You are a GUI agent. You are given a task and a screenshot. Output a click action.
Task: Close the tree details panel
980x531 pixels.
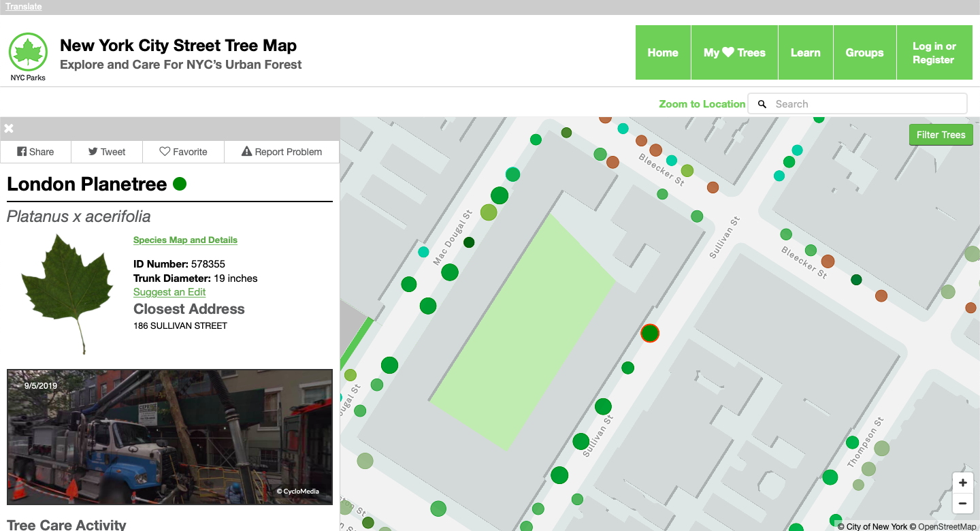pos(9,129)
